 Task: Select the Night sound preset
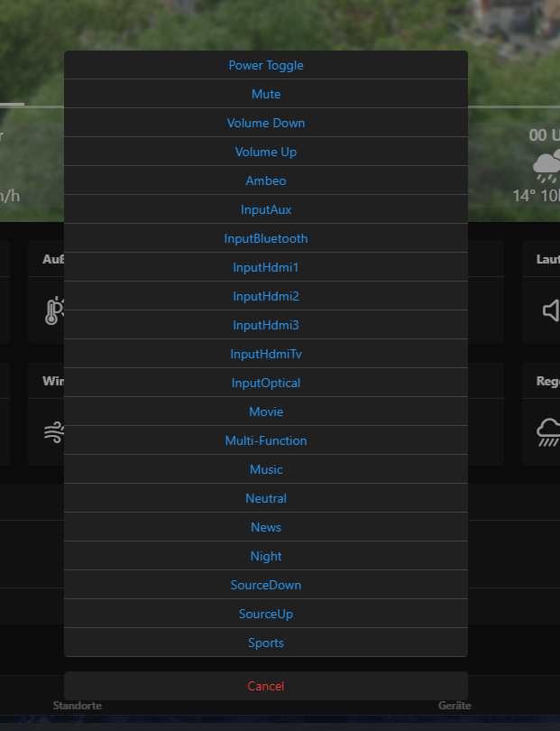tap(265, 557)
